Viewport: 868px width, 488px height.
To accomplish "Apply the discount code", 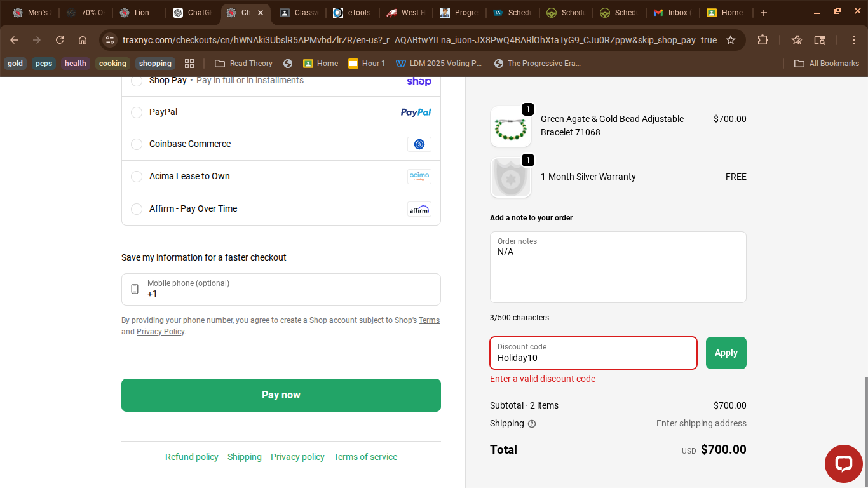I will 726,353.
